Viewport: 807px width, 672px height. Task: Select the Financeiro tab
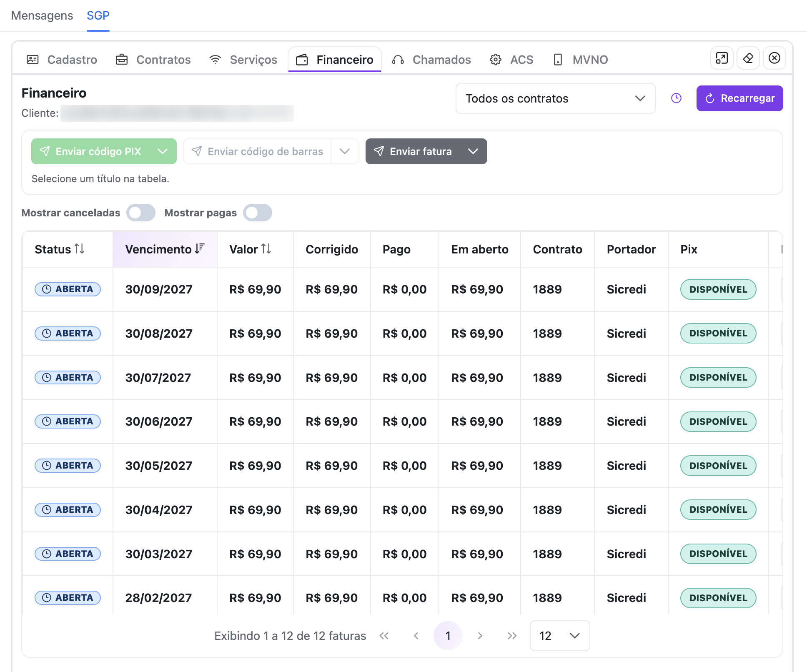[335, 60]
